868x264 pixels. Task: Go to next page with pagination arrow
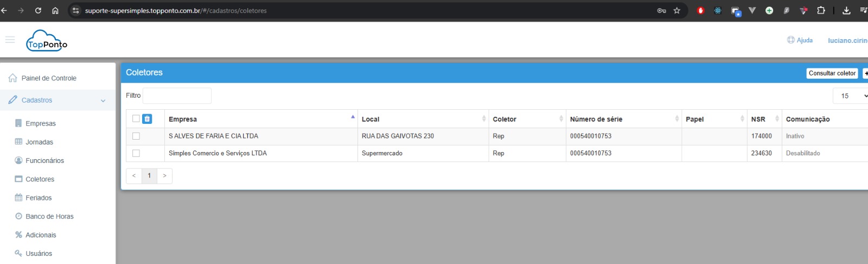[164, 176]
